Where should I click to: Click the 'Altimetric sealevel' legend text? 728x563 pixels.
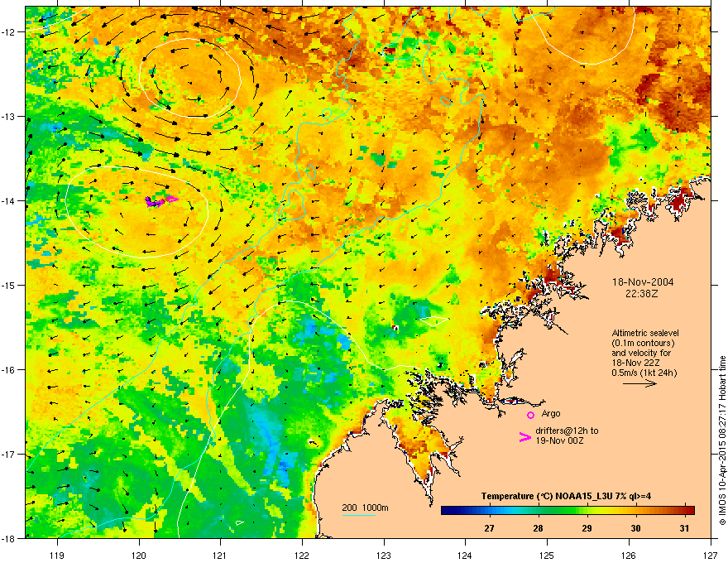[645, 333]
